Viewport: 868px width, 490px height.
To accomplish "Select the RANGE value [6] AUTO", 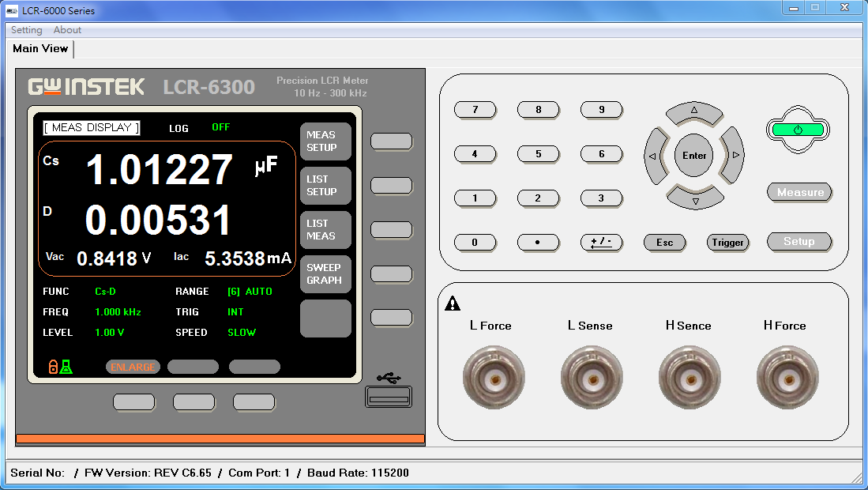I will coord(250,292).
